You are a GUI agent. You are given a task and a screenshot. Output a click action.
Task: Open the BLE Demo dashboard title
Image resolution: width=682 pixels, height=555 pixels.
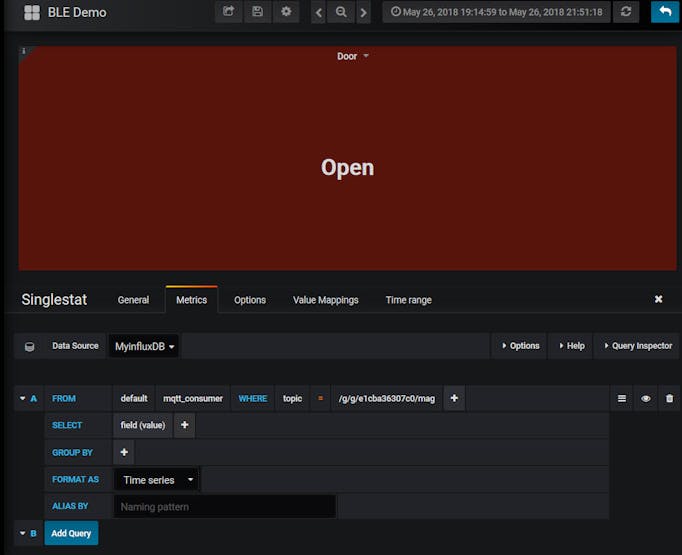[77, 13]
